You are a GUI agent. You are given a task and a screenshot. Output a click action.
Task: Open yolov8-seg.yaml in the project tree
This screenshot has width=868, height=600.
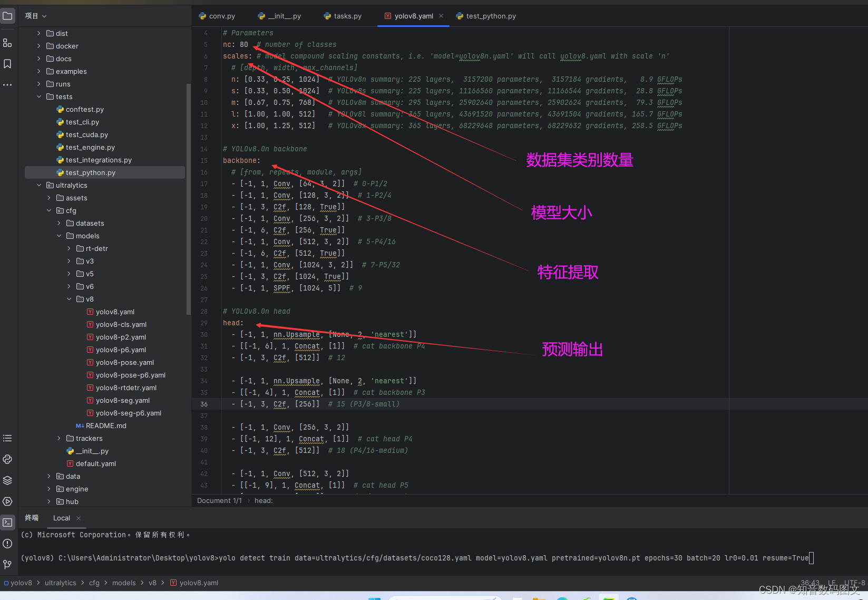pyautogui.click(x=123, y=401)
